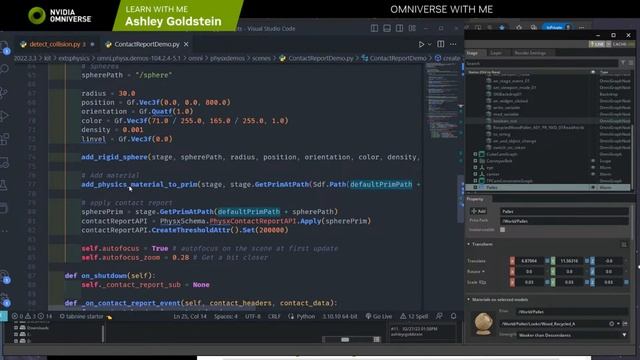Toggle visibility of the camera prim
Screen dimensions: 640x360
pos(593,174)
